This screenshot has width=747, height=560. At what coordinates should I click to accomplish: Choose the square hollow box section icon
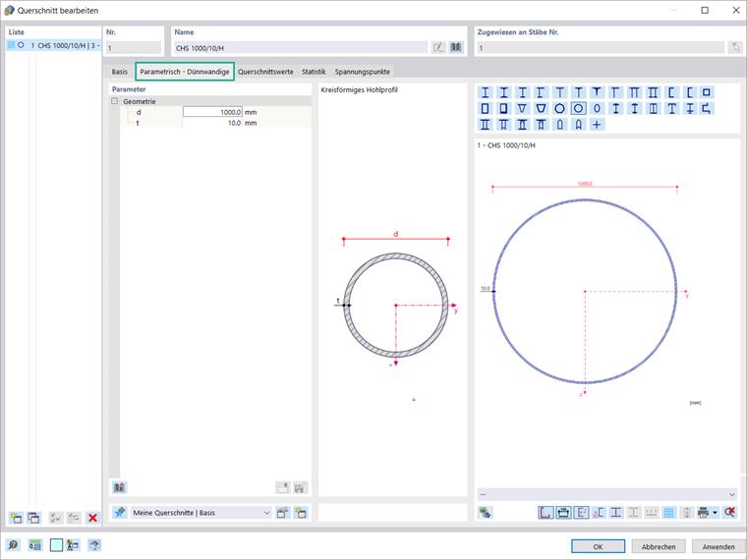707,92
